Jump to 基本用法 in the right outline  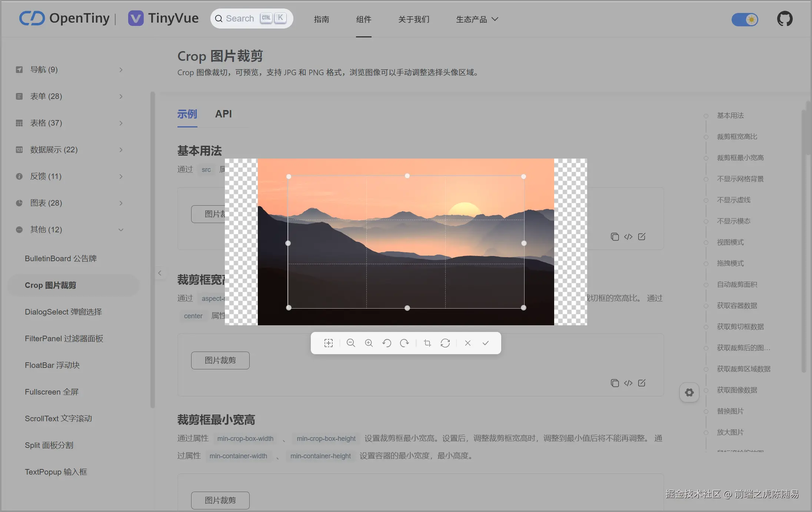730,115
